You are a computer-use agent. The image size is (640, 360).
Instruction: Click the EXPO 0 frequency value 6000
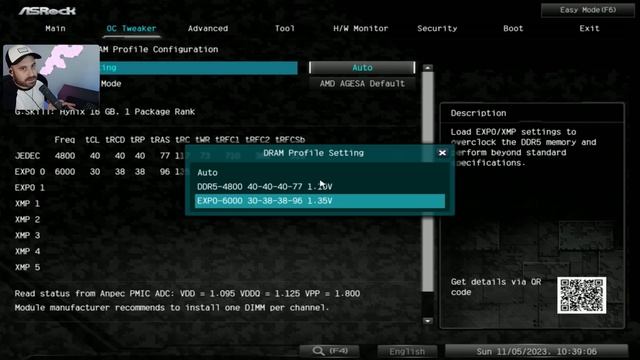coord(65,172)
